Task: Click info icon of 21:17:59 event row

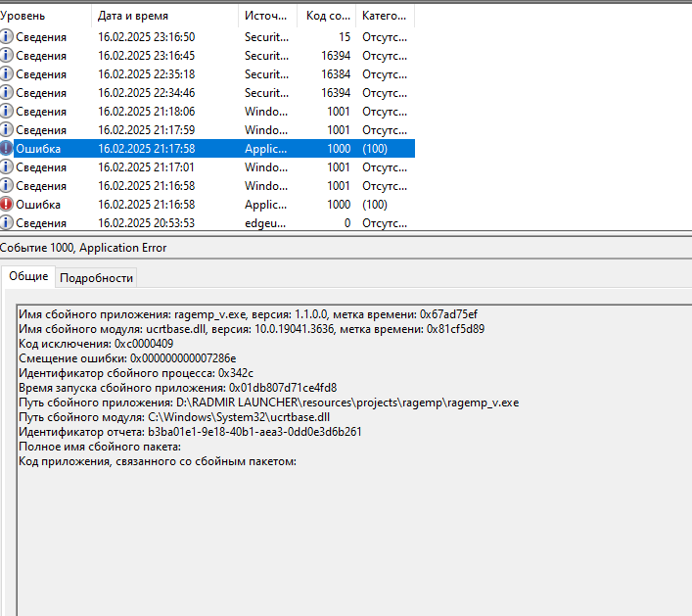Action: point(6,129)
